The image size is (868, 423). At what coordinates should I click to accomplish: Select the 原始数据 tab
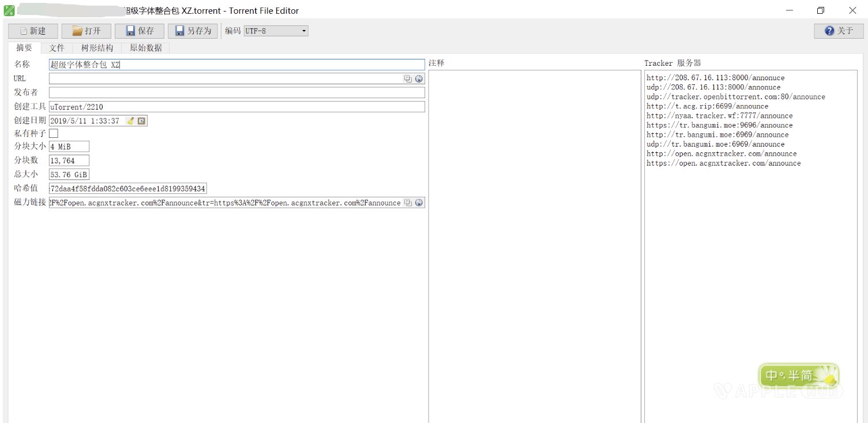pyautogui.click(x=145, y=48)
